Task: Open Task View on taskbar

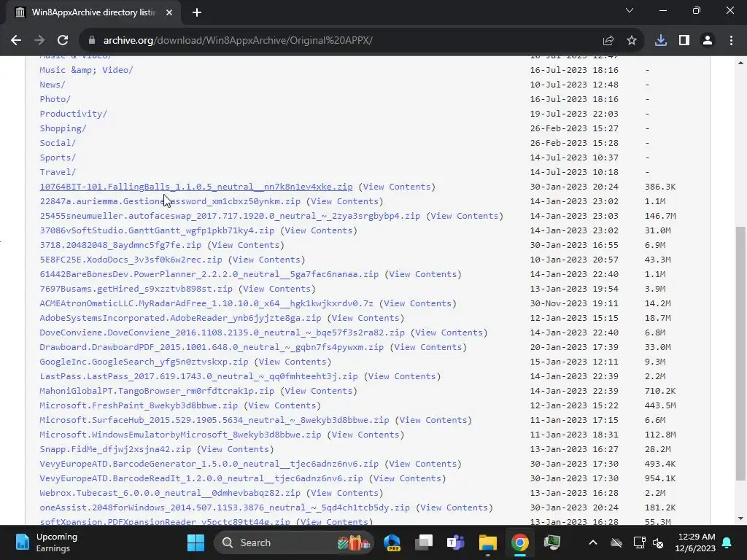Action: tap(424, 542)
